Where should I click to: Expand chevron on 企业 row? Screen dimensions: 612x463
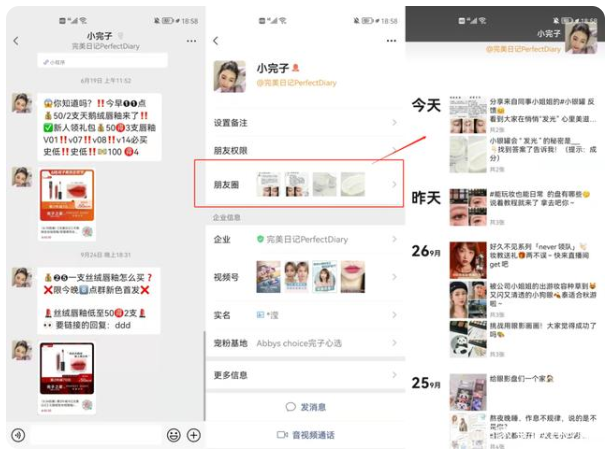[x=394, y=239]
